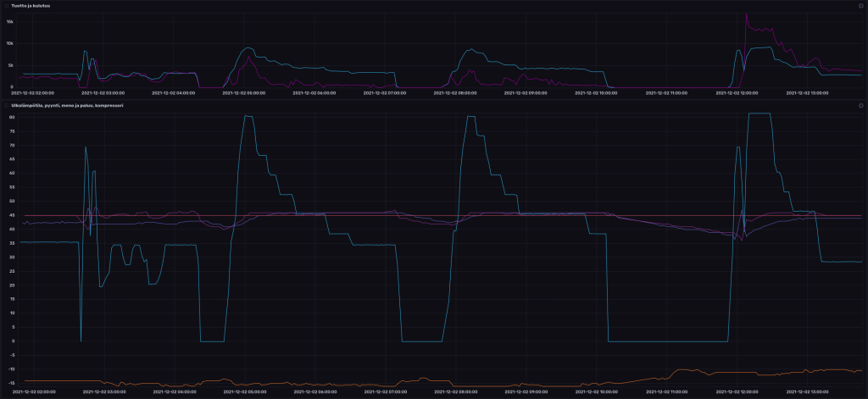This screenshot has width=868, height=399.
Task: Click the 10:00:00 time label in the top chart
Action: [x=597, y=92]
